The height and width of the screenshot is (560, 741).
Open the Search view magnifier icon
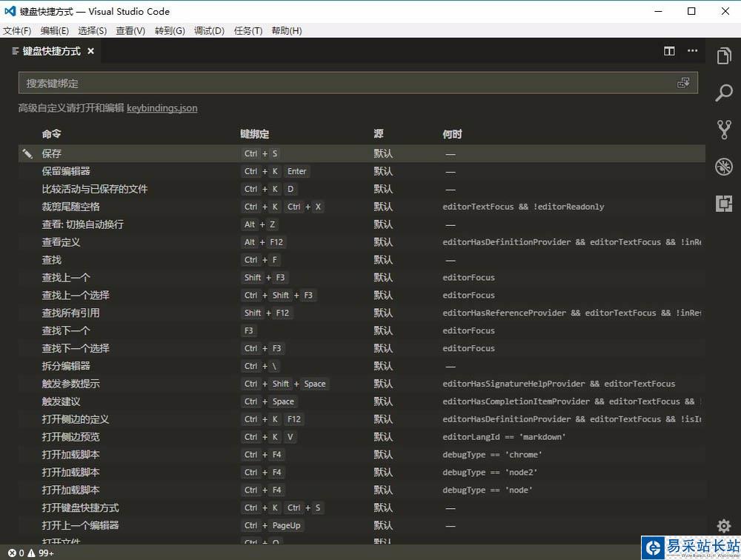point(724,93)
